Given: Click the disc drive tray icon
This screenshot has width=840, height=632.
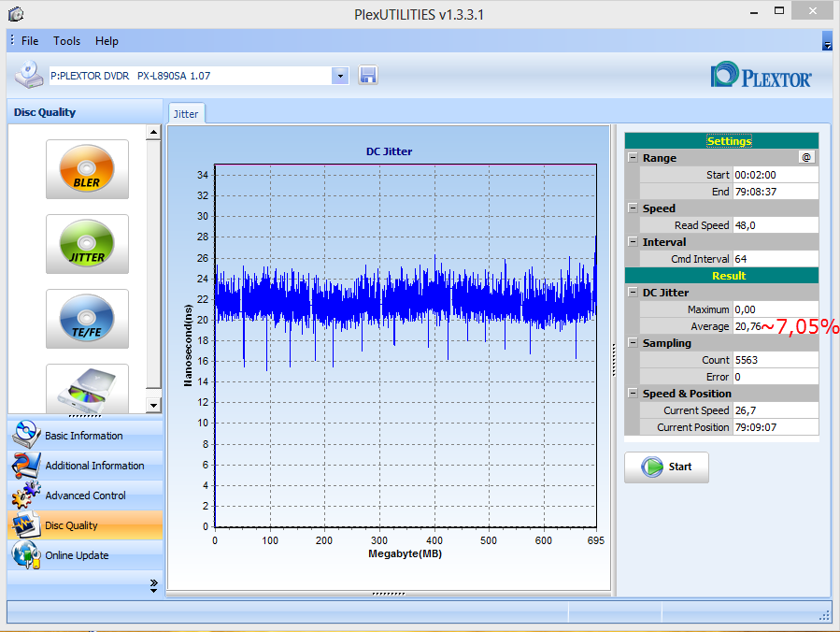Looking at the screenshot, I should click(87, 388).
